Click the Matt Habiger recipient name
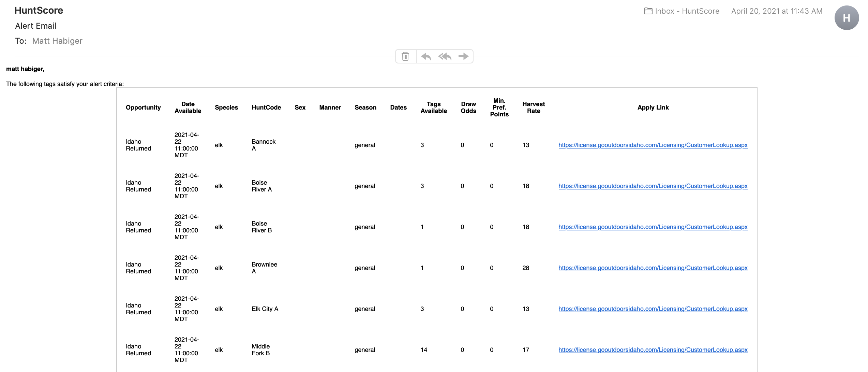This screenshot has height=372, width=868. 57,41
